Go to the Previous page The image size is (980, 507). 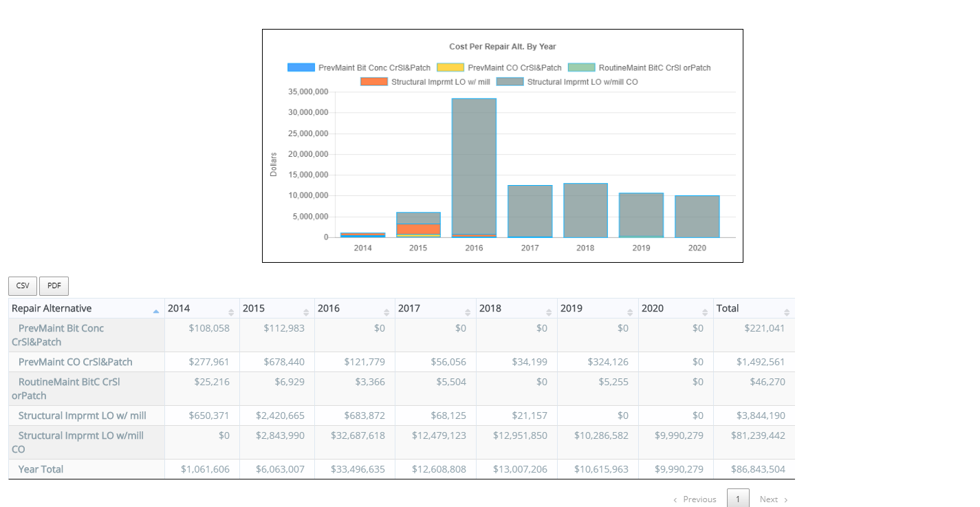(695, 499)
